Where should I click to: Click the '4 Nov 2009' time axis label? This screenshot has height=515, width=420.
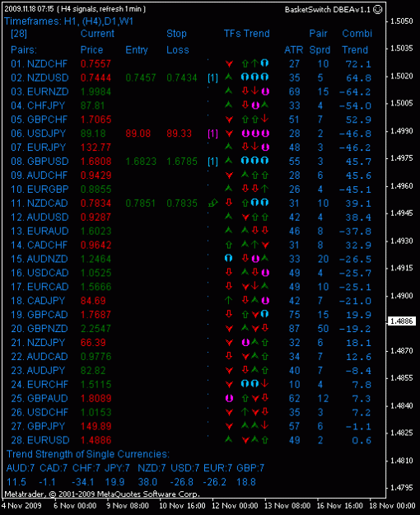21,505
